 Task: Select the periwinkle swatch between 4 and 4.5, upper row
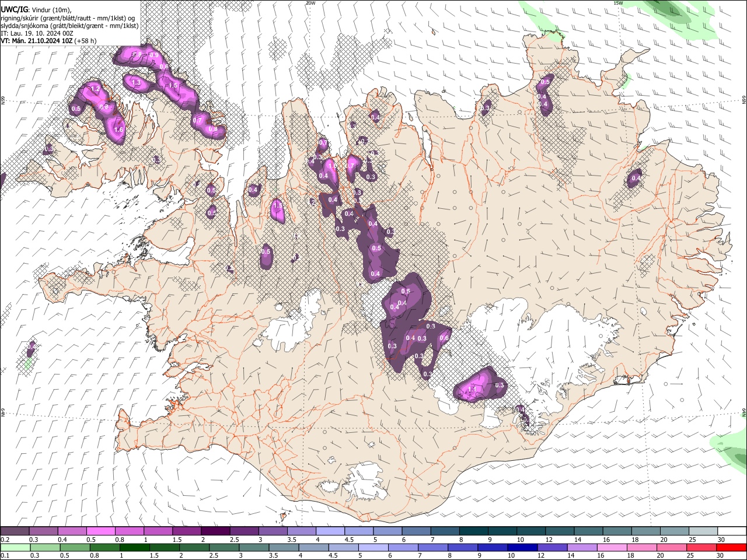click(330, 531)
